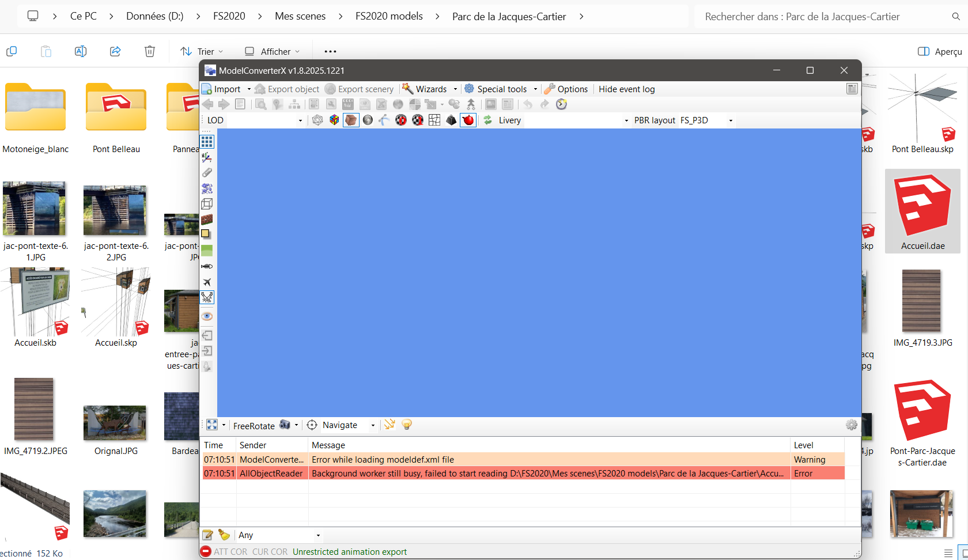Click Hide event log

(626, 89)
